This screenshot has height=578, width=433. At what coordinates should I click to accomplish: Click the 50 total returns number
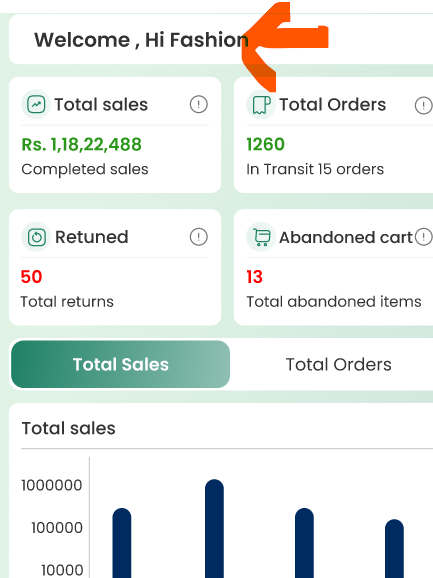[31, 277]
